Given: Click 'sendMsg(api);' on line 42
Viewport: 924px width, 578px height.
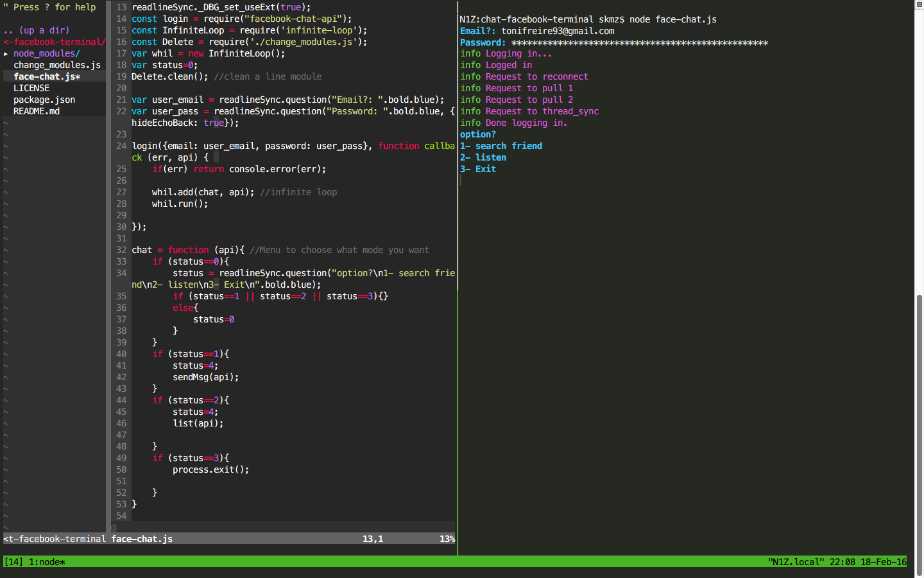Looking at the screenshot, I should (206, 377).
